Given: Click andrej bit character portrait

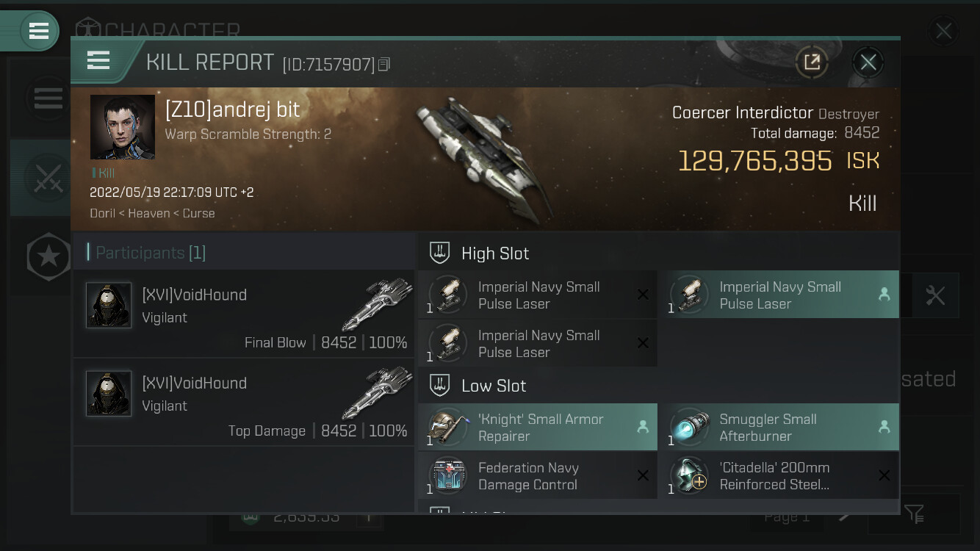Looking at the screenshot, I should point(123,127).
